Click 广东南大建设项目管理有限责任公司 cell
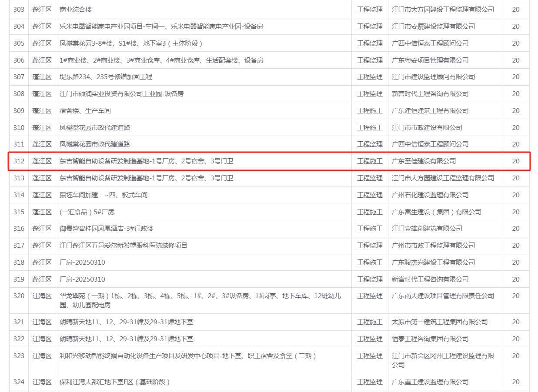Viewport: 538px width, 392px height. (x=443, y=296)
